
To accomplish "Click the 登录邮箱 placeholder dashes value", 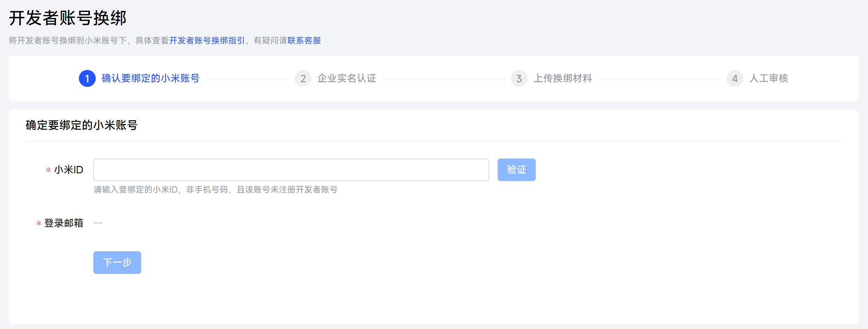I will point(98,223).
